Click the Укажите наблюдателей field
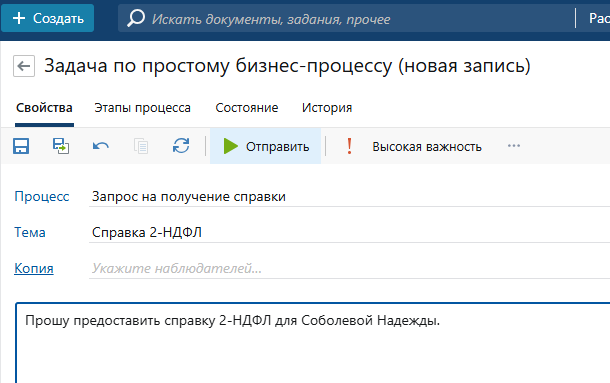610x383 pixels. point(349,268)
